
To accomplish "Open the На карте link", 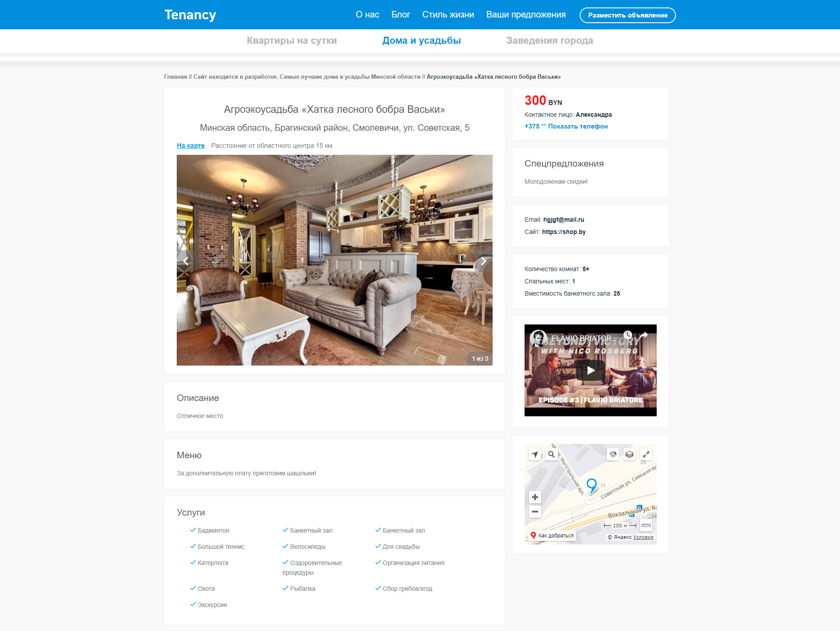I will pyautogui.click(x=190, y=146).
